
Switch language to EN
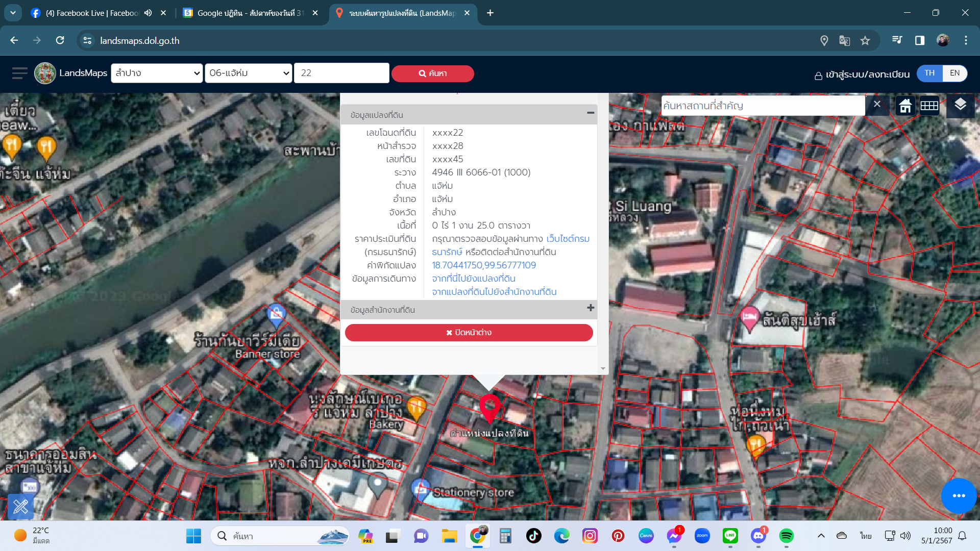pos(954,73)
